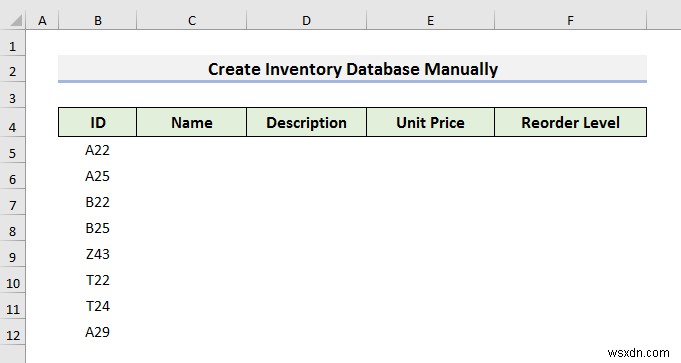This screenshot has width=681, height=363.
Task: Click the cell containing T24
Action: coord(98,307)
